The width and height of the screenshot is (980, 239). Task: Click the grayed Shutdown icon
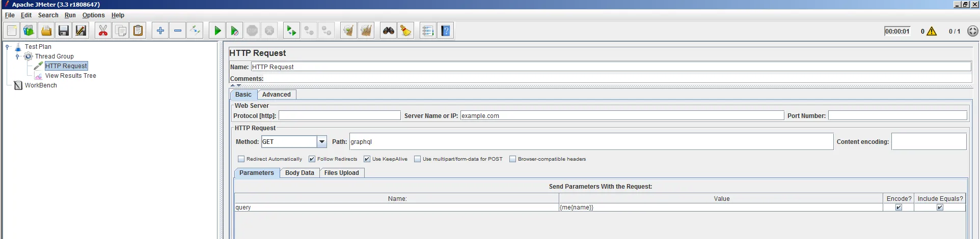pos(269,31)
